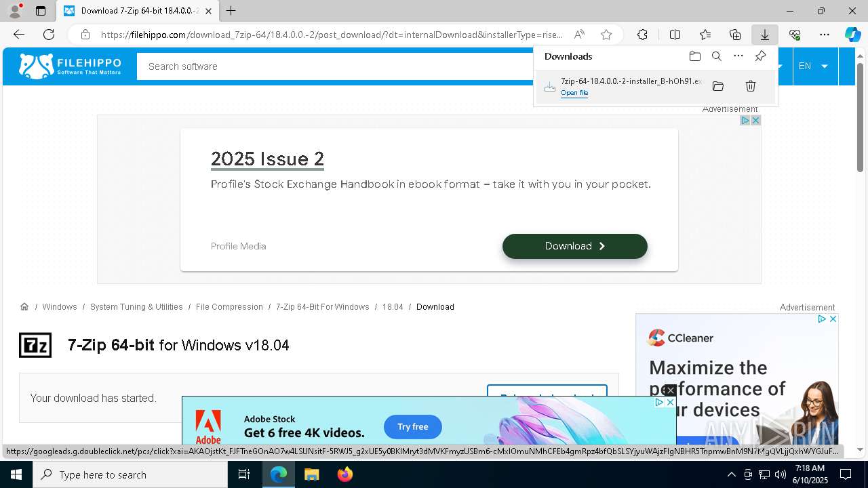View site information lock icon
Image resolution: width=868 pixels, height=488 pixels.
(85, 35)
